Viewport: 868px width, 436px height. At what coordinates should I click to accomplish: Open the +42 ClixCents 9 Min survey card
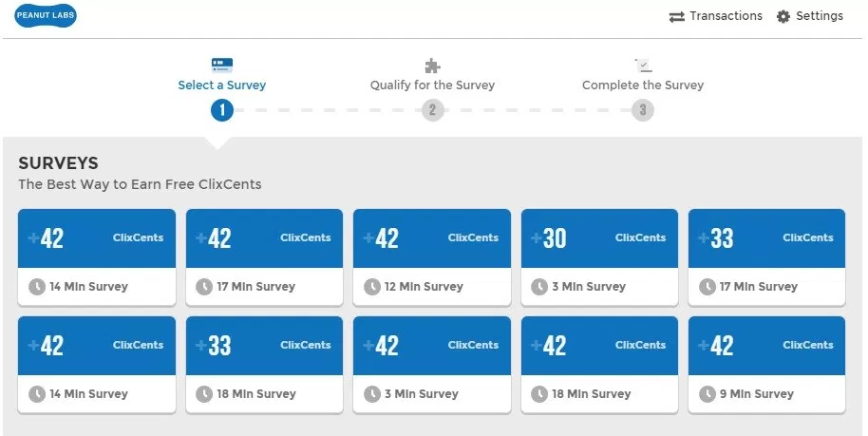[x=766, y=365]
